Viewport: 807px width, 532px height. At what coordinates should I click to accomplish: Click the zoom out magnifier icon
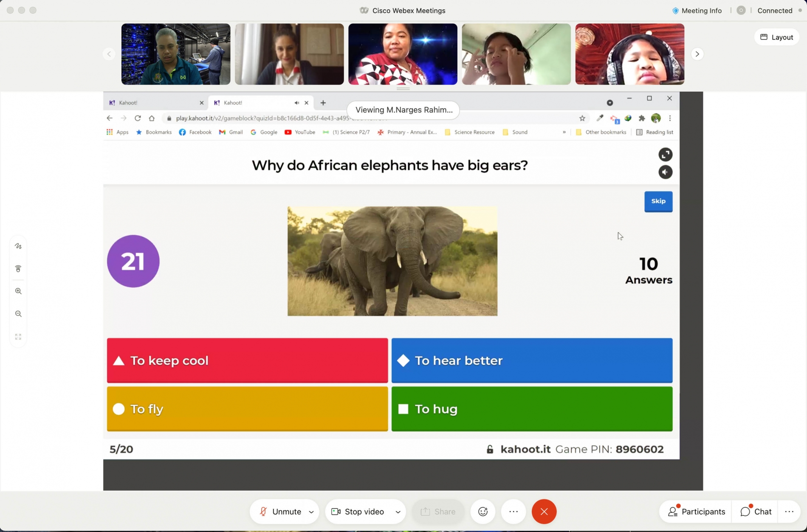(x=18, y=314)
